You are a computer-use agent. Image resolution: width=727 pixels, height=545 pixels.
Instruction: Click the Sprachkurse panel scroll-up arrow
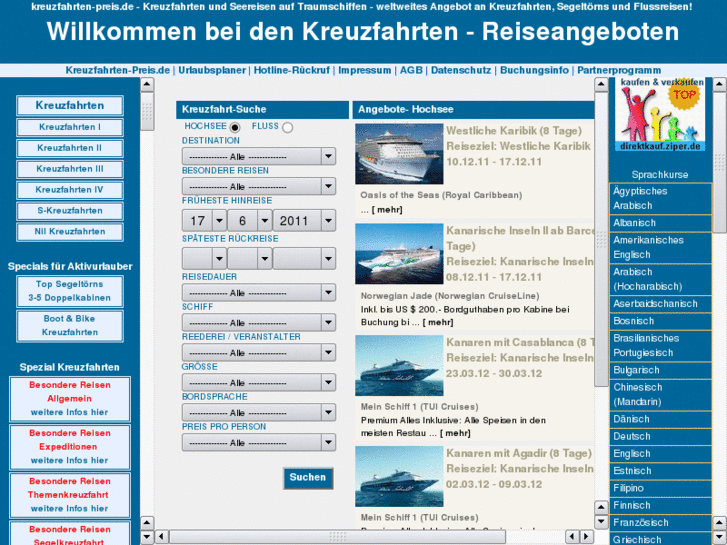720,84
